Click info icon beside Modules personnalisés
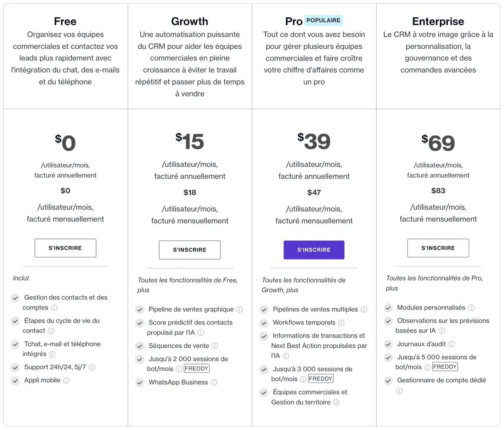Image resolution: width=504 pixels, height=430 pixels. (x=471, y=308)
